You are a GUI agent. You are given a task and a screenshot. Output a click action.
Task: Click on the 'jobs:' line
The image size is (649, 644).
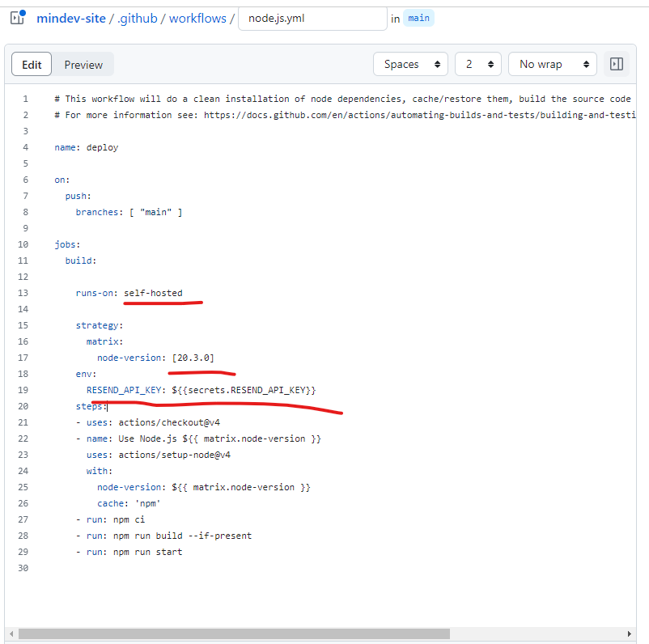pyautogui.click(x=67, y=244)
